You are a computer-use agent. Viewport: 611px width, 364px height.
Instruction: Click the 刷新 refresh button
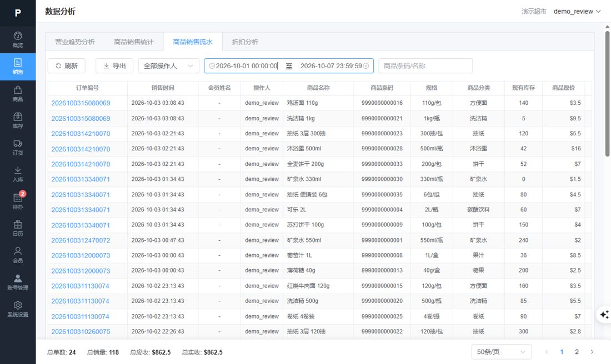pos(67,66)
